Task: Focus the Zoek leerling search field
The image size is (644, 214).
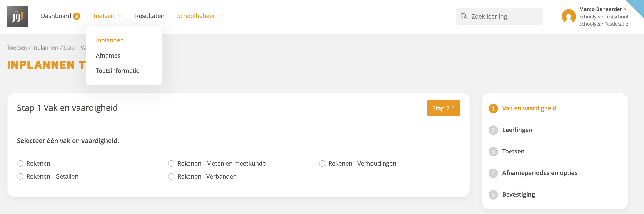Action: point(499,16)
